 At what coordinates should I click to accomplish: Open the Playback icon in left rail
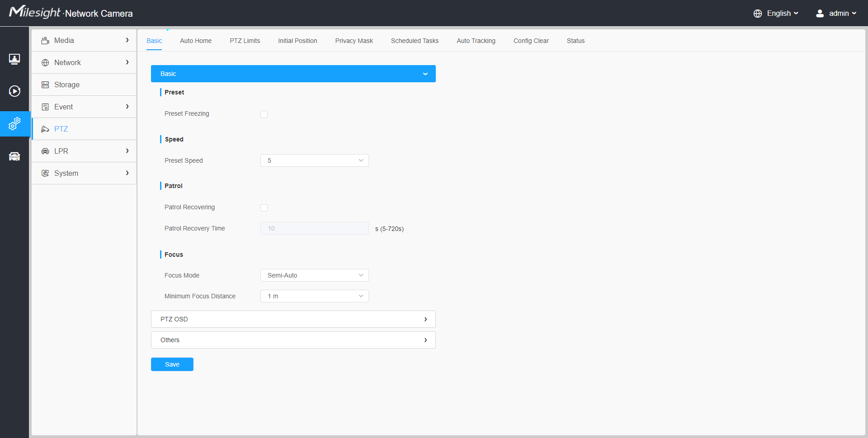pos(14,91)
